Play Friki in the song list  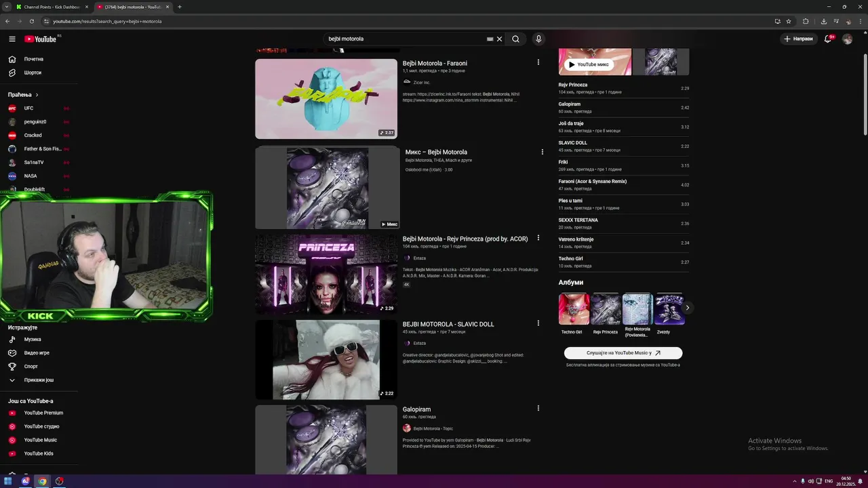click(x=623, y=165)
